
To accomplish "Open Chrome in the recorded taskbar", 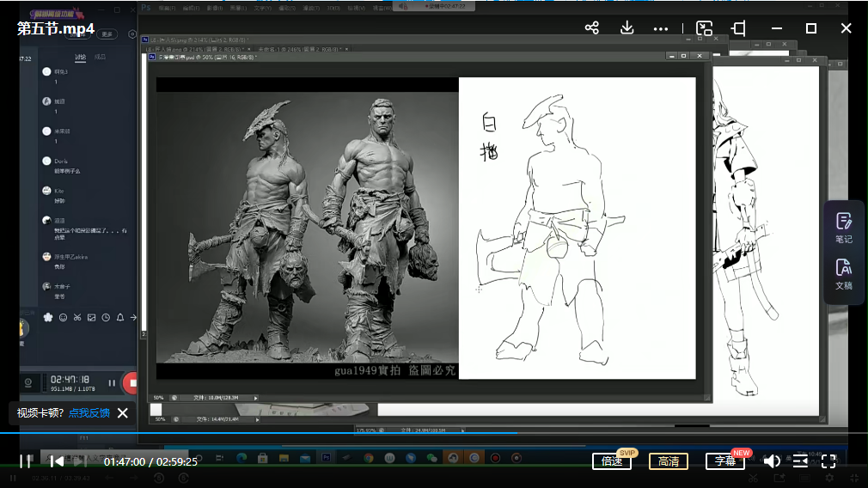I will click(369, 458).
